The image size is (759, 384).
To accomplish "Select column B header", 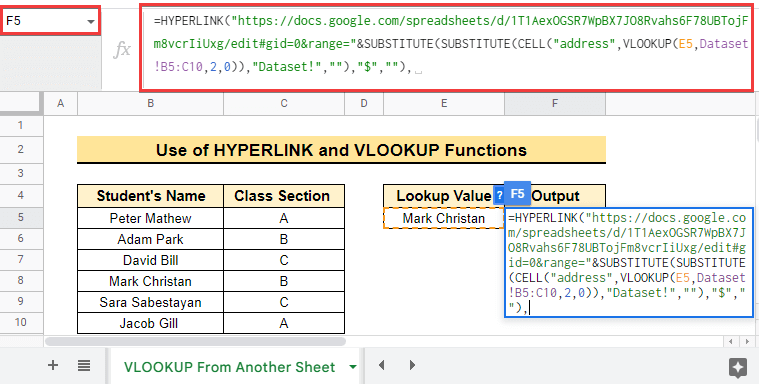I will (151, 103).
